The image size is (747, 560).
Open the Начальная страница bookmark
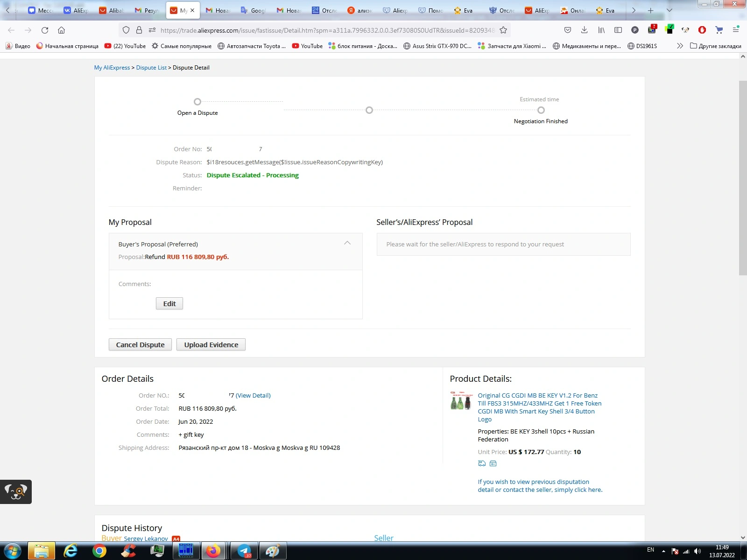67,46
